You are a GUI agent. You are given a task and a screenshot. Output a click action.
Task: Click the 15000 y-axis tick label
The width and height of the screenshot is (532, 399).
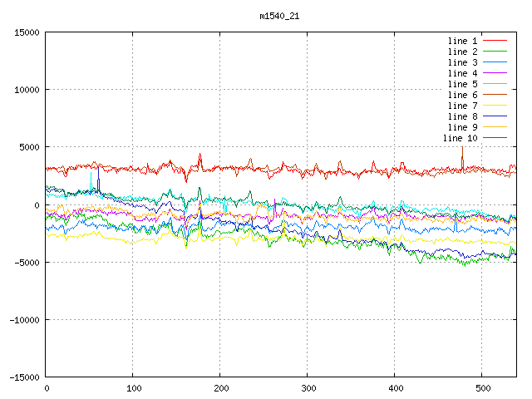coord(26,32)
